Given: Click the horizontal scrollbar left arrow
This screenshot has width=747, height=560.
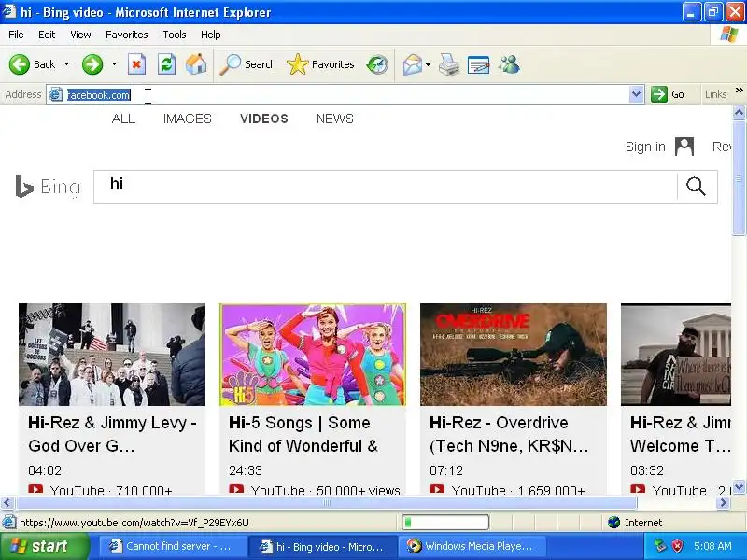Looking at the screenshot, I should coord(7,502).
